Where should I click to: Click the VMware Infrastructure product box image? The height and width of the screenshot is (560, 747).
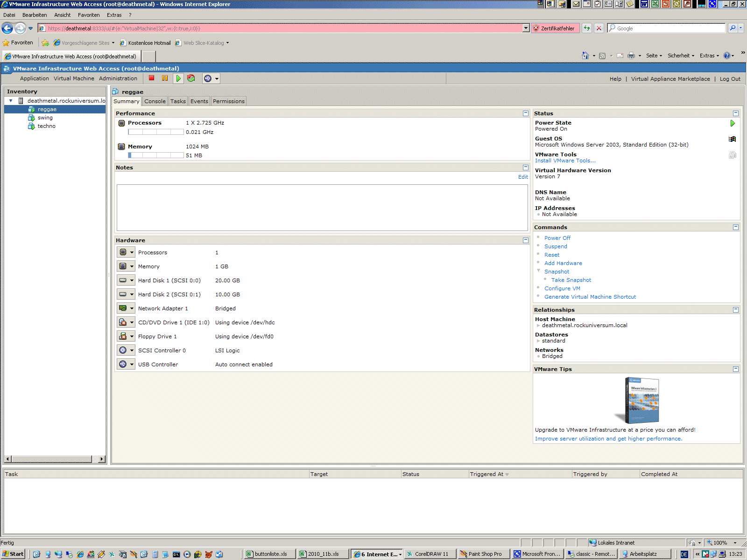point(637,400)
